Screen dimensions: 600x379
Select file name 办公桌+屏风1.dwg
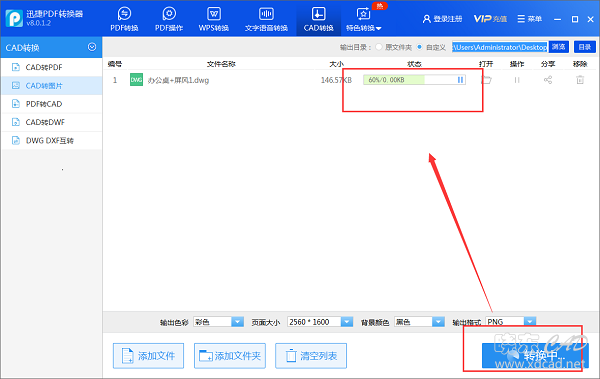pos(178,80)
